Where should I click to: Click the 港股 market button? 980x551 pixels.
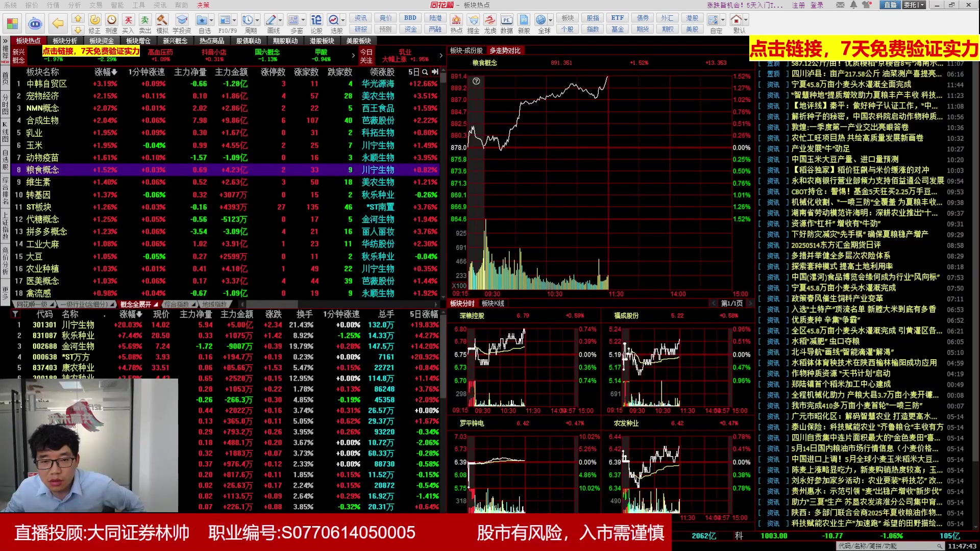point(692,18)
